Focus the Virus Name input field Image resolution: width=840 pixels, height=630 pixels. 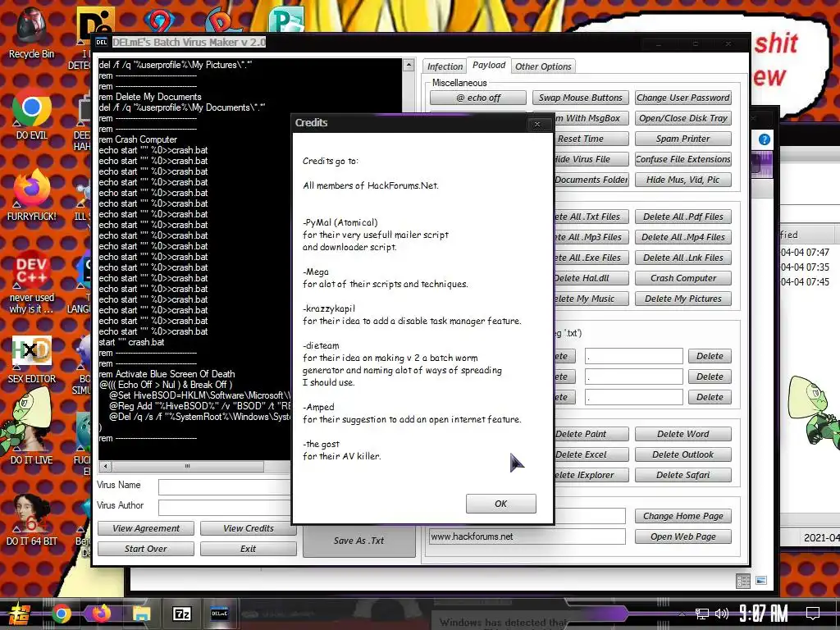pos(225,486)
